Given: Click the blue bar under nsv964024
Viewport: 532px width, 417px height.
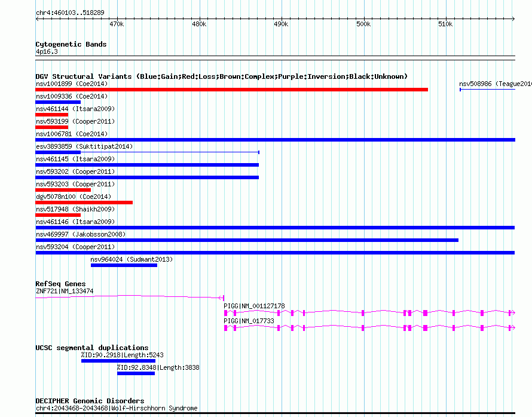Looking at the screenshot, I should [124, 265].
